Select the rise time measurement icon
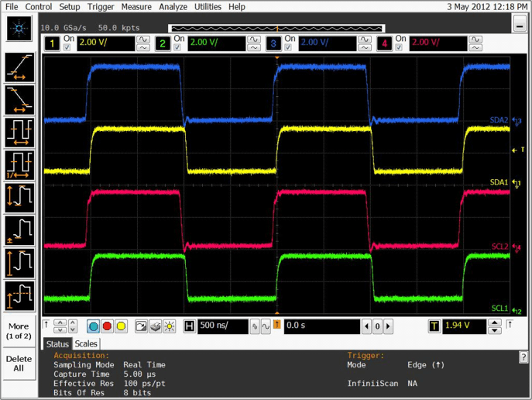This screenshot has width=532, height=400. 19,68
